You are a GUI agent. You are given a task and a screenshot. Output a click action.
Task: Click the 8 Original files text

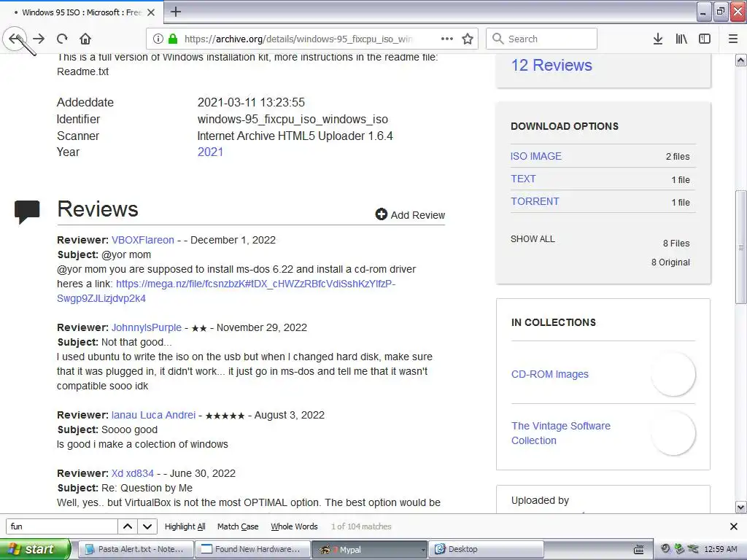[x=670, y=262]
